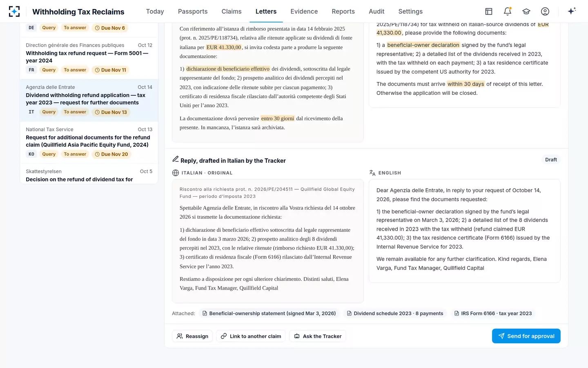Open the National Tax Service letter
This screenshot has height=368, width=588.
[89, 142]
